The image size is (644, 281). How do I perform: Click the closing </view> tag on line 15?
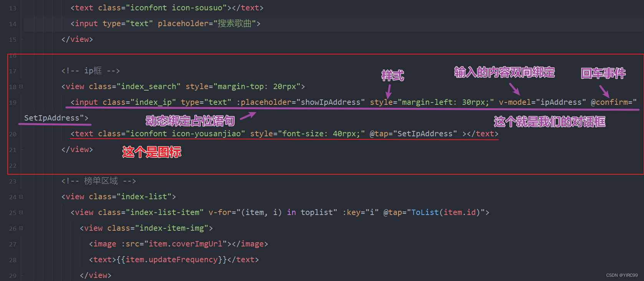coord(77,39)
